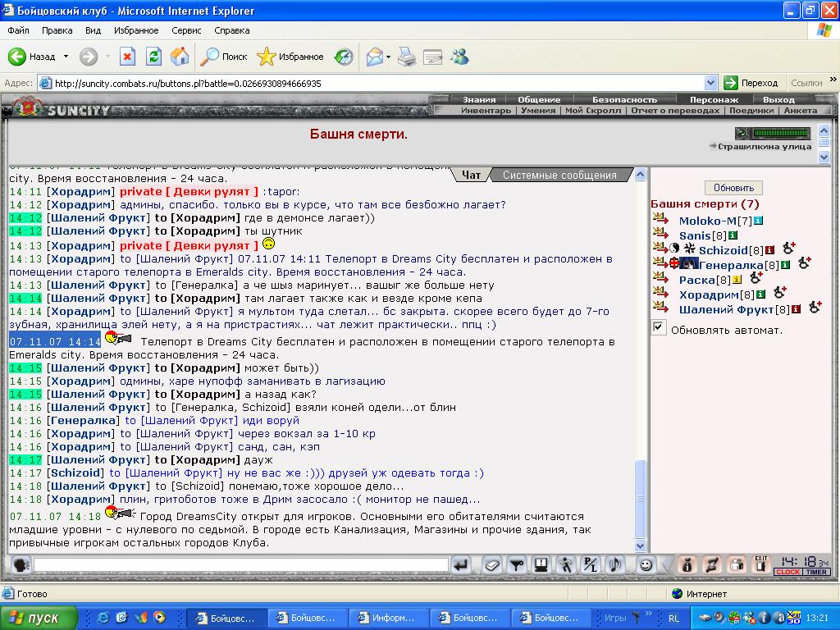Screen dimensions: 840x630
Task: Expand the Back button history dropdown
Action: 65,57
